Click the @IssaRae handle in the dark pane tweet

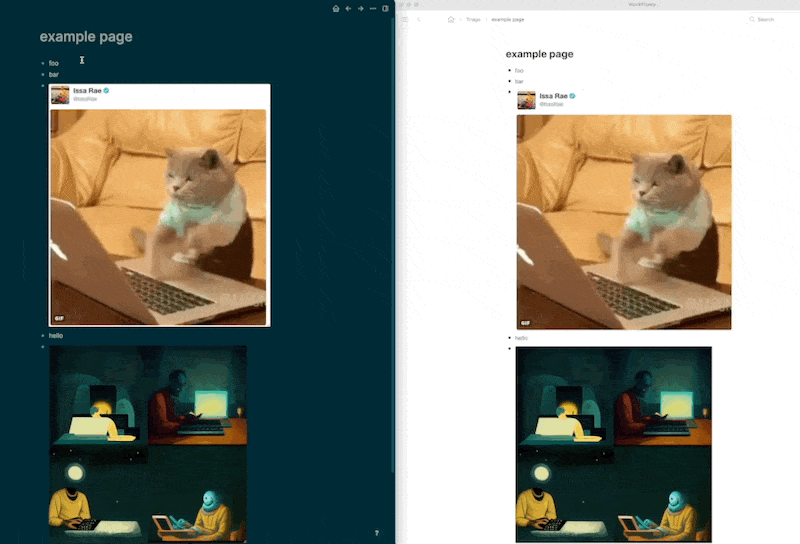[x=85, y=99]
